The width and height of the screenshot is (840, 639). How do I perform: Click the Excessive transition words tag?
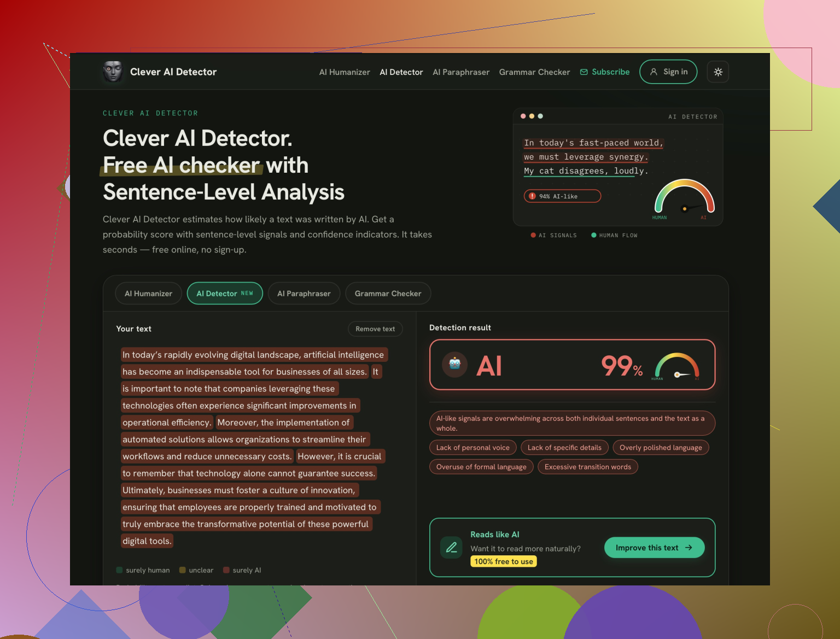click(588, 467)
